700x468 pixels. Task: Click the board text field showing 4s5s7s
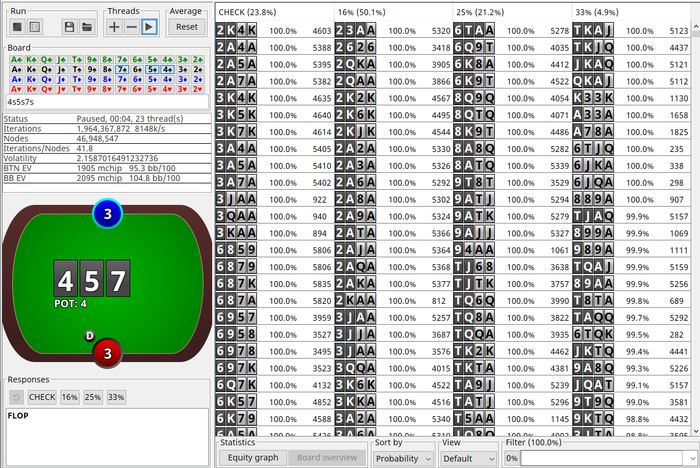[107, 102]
